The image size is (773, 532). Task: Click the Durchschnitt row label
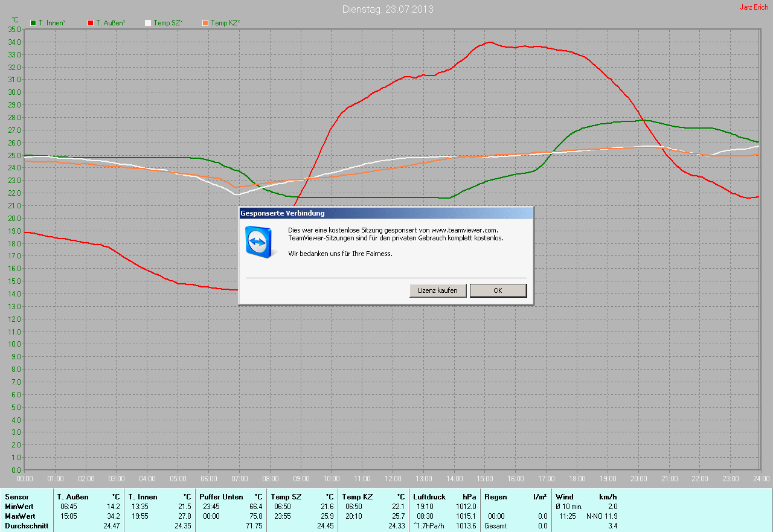(x=27, y=526)
